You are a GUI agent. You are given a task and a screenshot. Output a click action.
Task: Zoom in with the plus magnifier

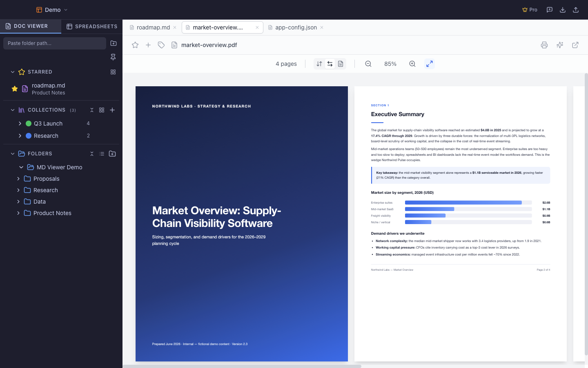coord(412,64)
